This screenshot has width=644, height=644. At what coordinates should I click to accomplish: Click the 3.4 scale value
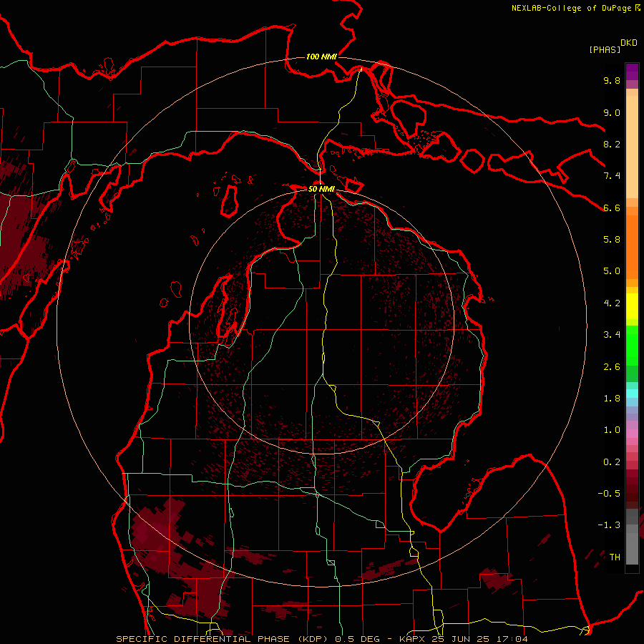(x=612, y=335)
